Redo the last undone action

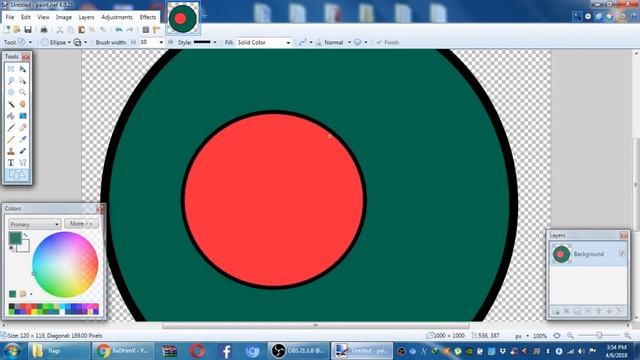(x=130, y=29)
